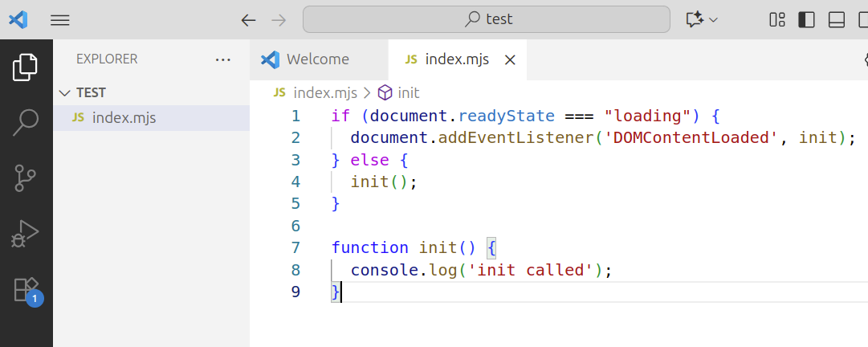868x347 pixels.
Task: Open the hamburger application menu
Action: tap(60, 20)
